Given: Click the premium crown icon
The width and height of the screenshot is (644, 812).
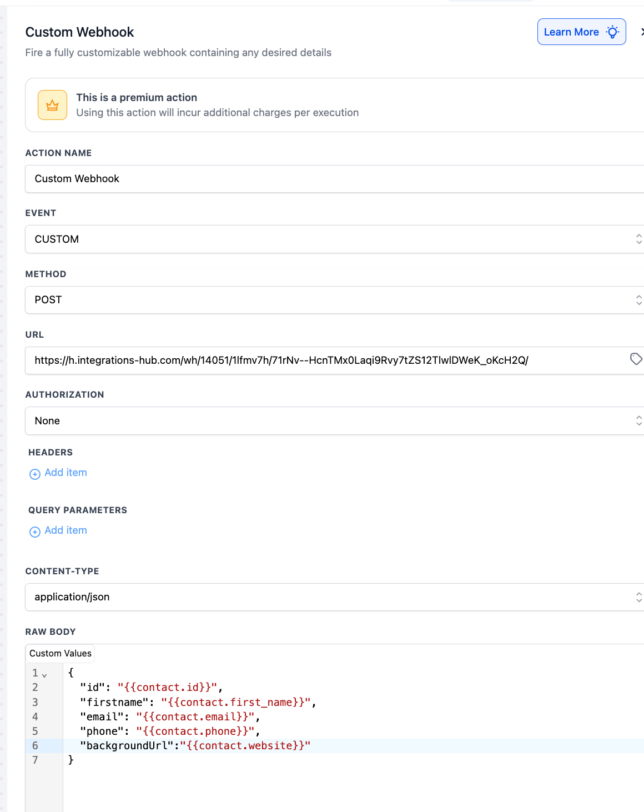Looking at the screenshot, I should click(52, 105).
